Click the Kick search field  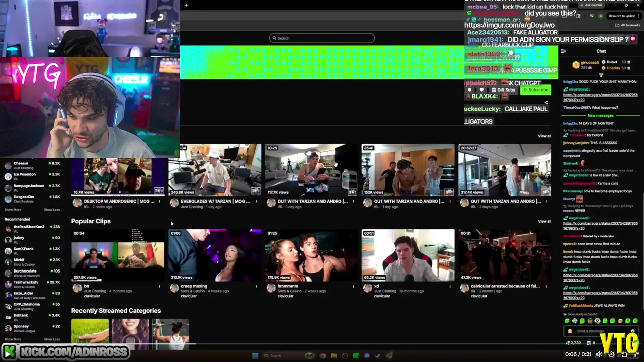point(322,38)
